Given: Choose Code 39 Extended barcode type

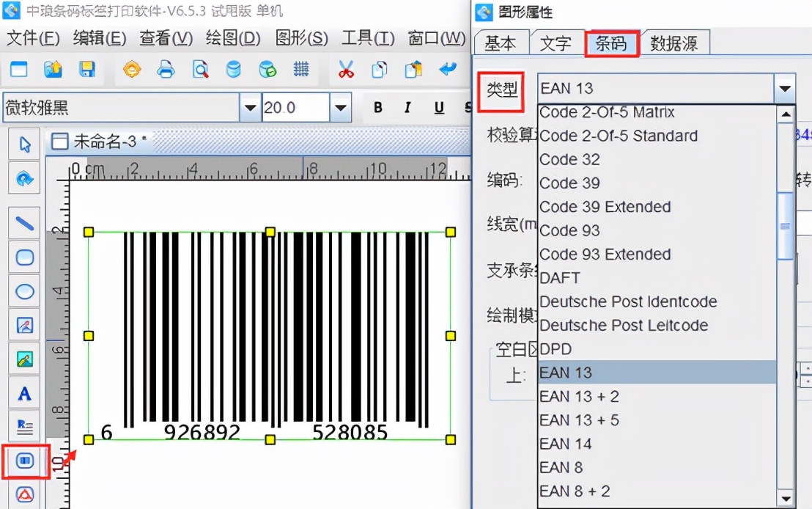Looking at the screenshot, I should (x=657, y=207).
